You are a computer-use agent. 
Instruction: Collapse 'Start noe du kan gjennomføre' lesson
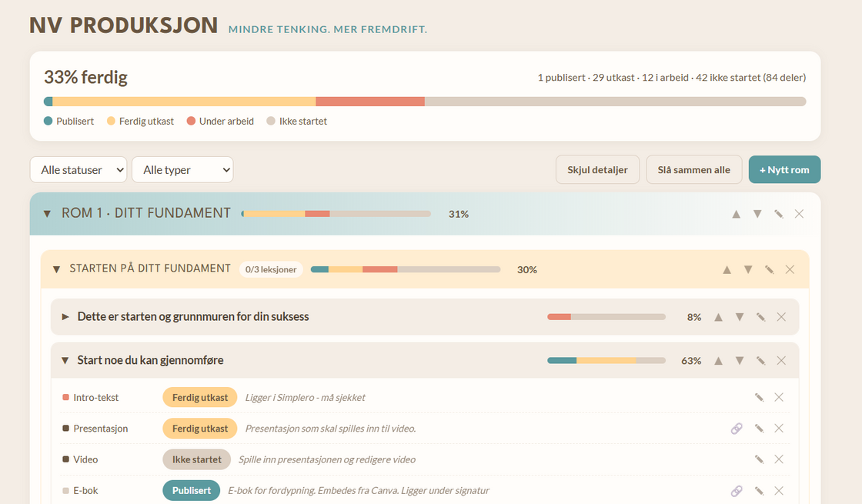(65, 361)
